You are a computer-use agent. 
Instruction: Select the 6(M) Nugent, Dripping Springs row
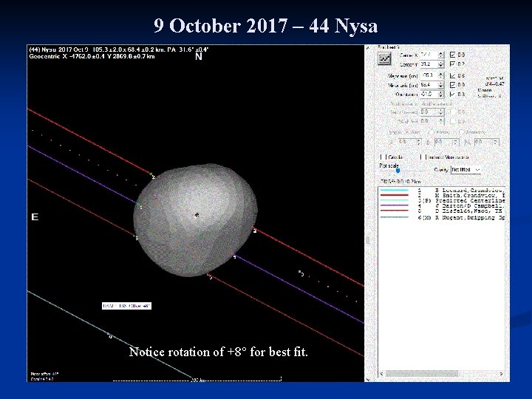(442, 217)
